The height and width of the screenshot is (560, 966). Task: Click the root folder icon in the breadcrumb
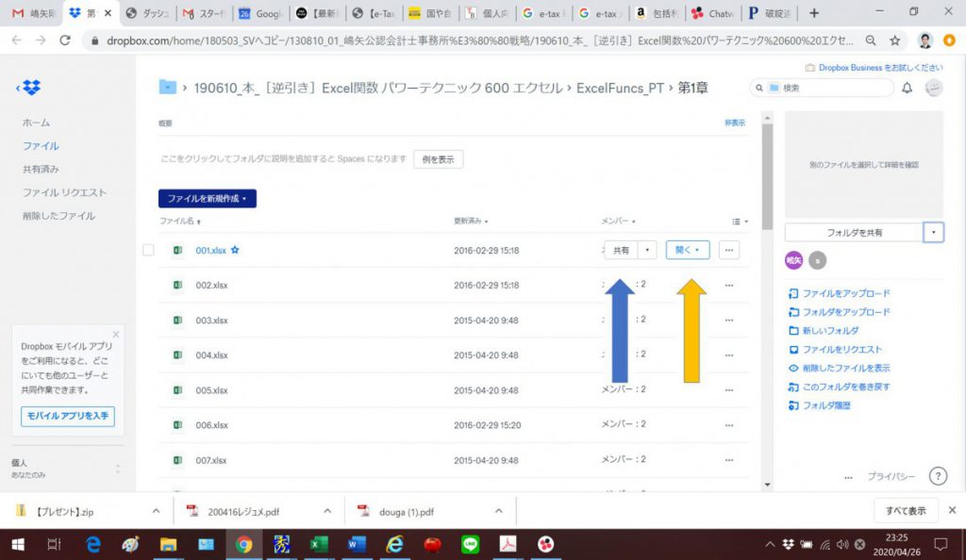click(168, 88)
